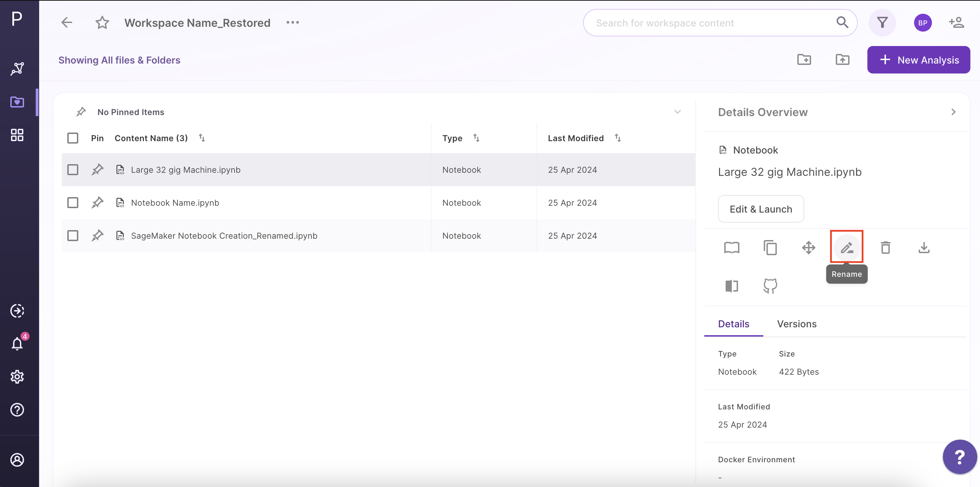Click the delete trash icon in details
This screenshot has height=487, width=980.
tap(885, 248)
